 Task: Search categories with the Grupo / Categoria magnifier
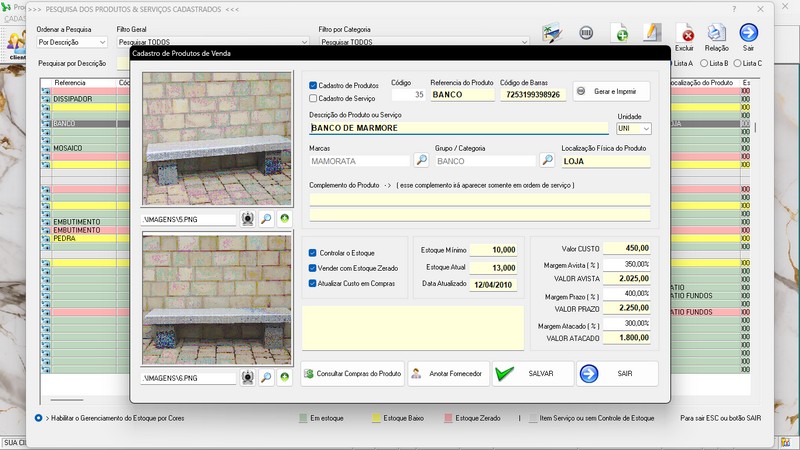547,160
